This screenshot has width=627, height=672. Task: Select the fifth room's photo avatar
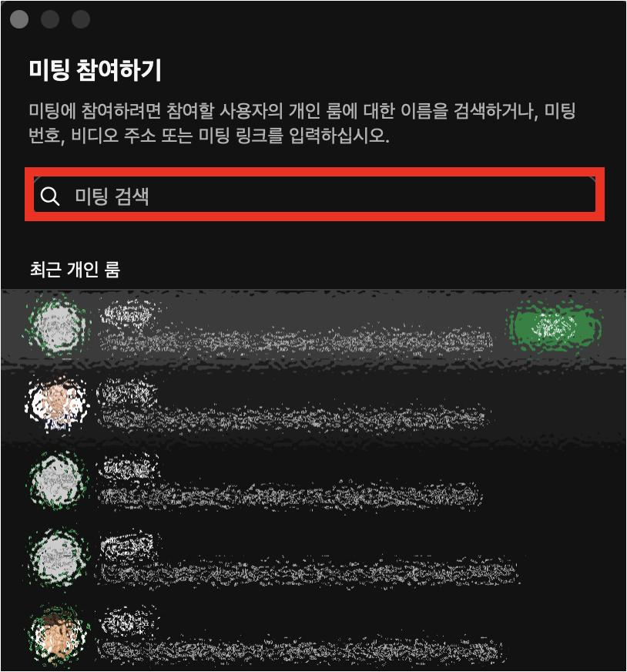click(x=58, y=633)
